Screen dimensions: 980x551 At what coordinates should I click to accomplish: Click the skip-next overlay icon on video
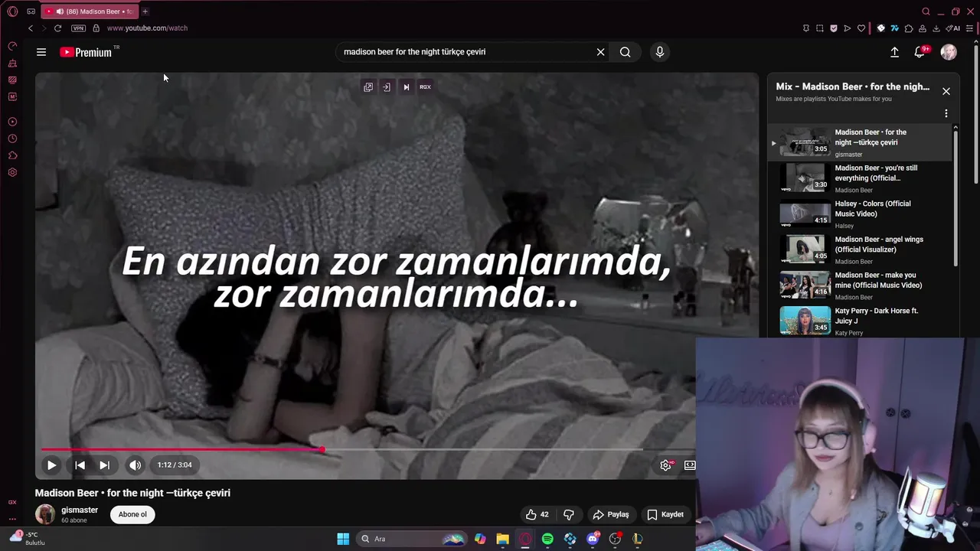click(407, 87)
